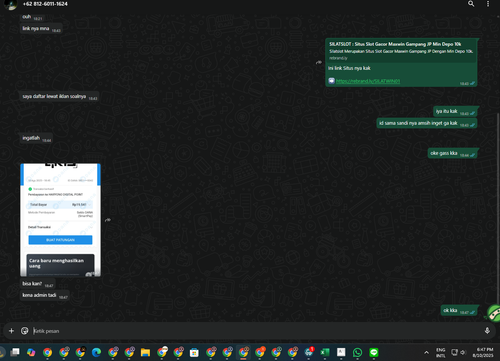Image resolution: width=500 pixels, height=361 pixels.
Task: Search within this chat using magnifier icon
Action: click(471, 4)
